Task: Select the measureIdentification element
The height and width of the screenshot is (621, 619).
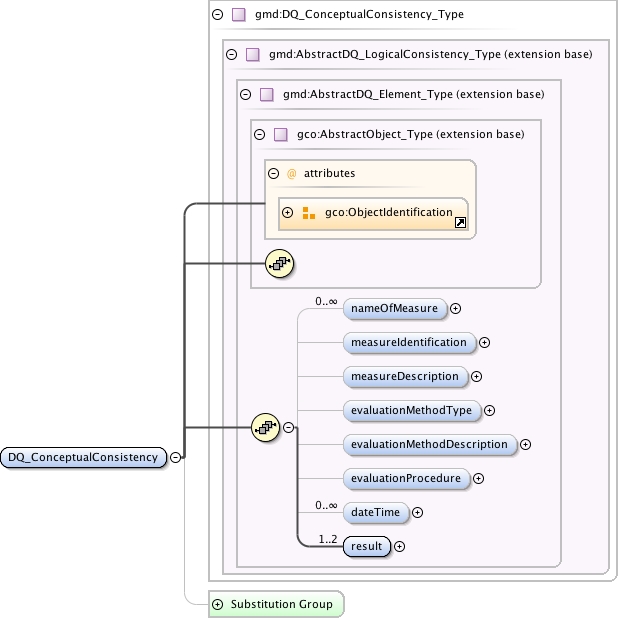Action: (x=409, y=343)
